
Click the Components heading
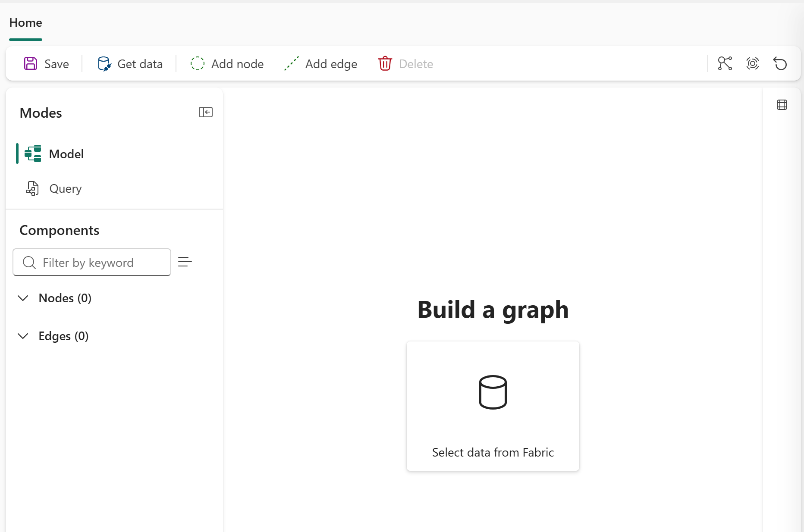click(x=60, y=230)
